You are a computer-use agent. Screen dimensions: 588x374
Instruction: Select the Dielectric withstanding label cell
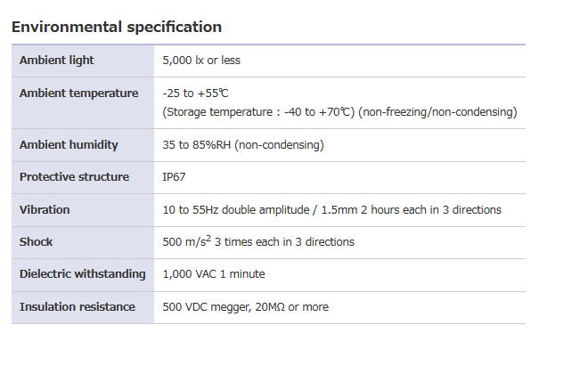81,274
